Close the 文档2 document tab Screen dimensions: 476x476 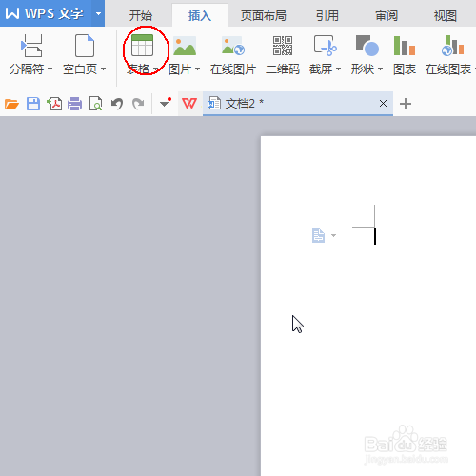383,103
